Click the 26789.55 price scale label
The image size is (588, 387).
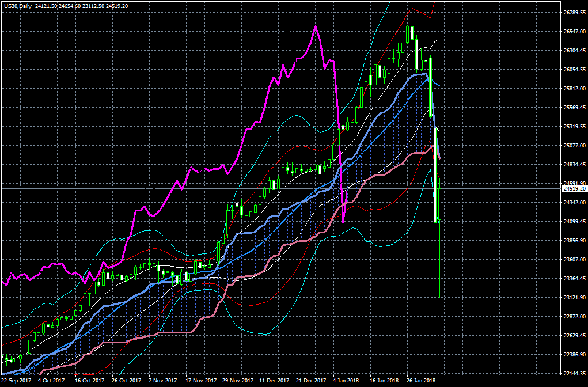pyautogui.click(x=575, y=13)
